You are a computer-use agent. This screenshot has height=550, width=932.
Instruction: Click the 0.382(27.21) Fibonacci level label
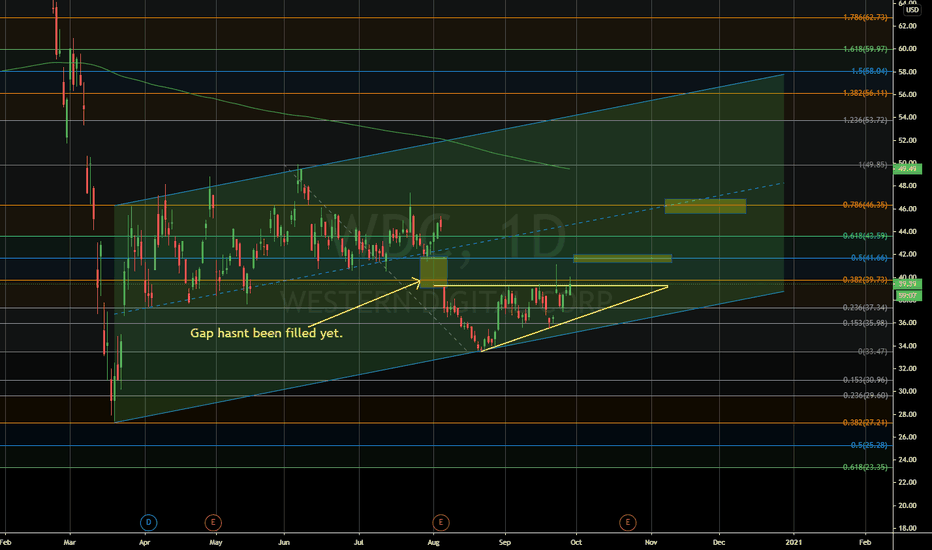865,423
